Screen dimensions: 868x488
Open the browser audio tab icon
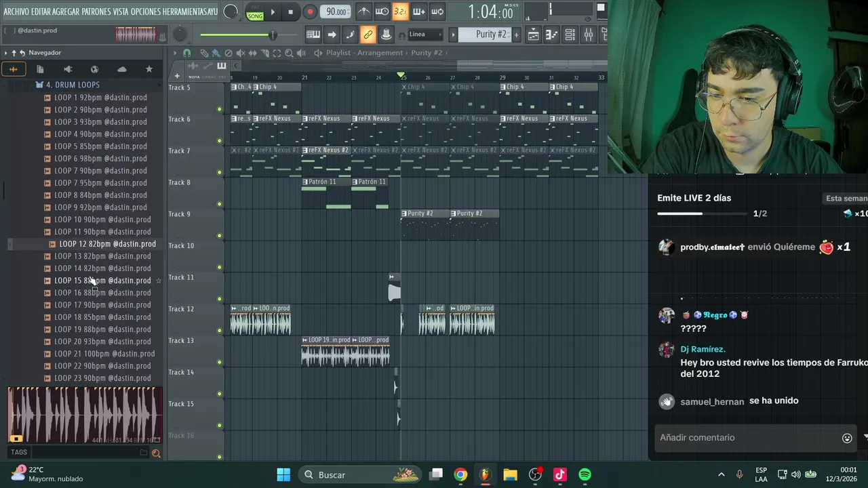pos(13,69)
